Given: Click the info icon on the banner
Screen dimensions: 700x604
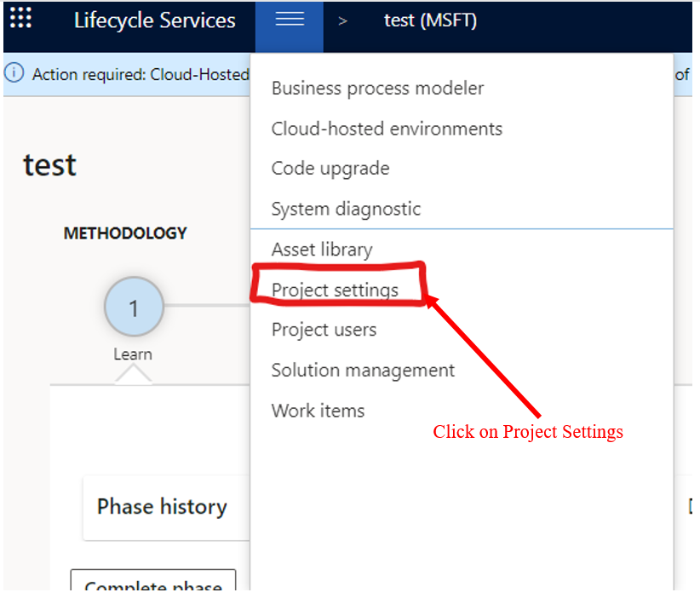Looking at the screenshot, I should (15, 74).
